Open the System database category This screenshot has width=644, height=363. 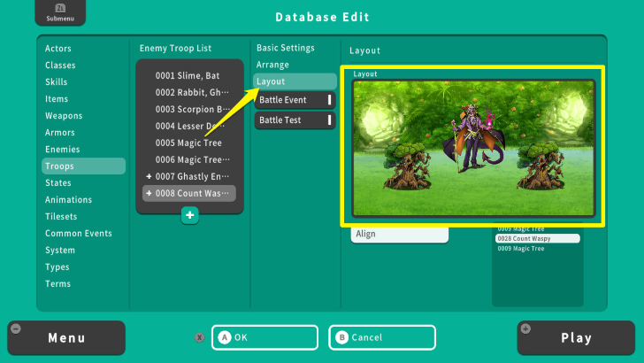click(60, 251)
